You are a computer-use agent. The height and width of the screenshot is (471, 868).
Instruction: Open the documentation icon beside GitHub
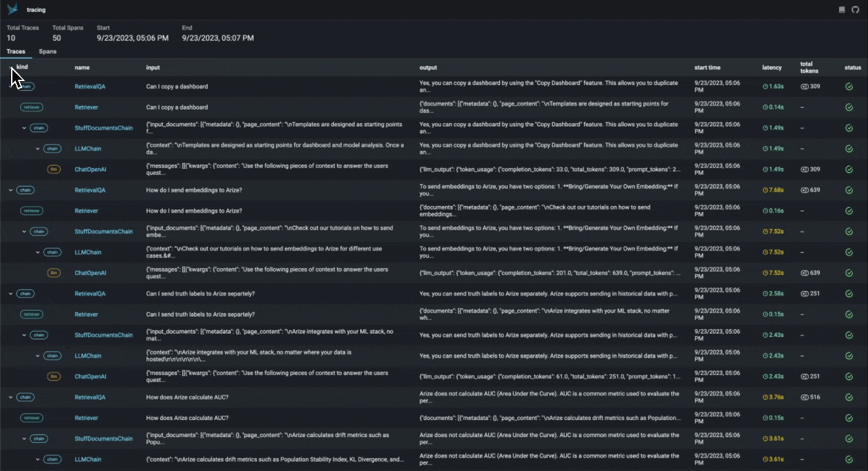pyautogui.click(x=842, y=10)
